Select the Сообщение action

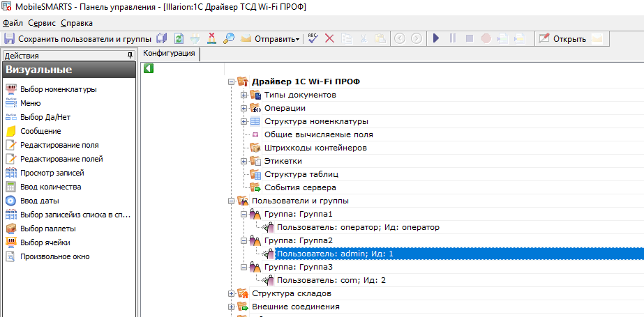click(x=40, y=131)
